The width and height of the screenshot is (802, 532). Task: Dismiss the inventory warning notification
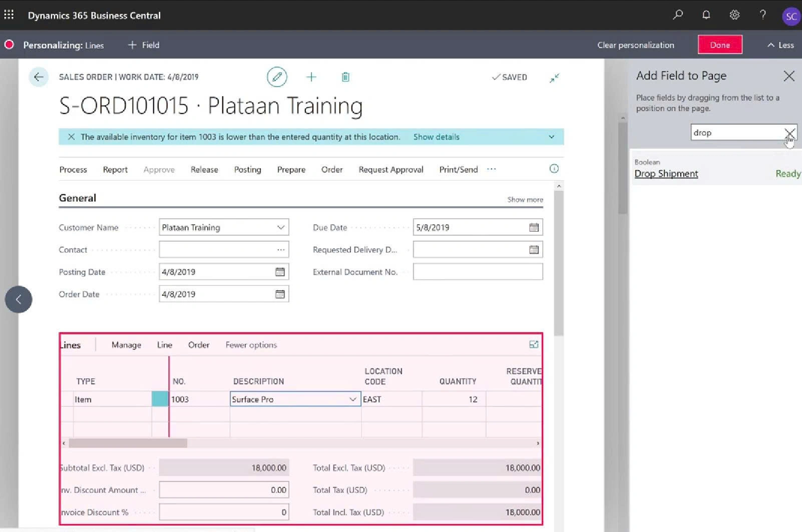[x=71, y=137]
